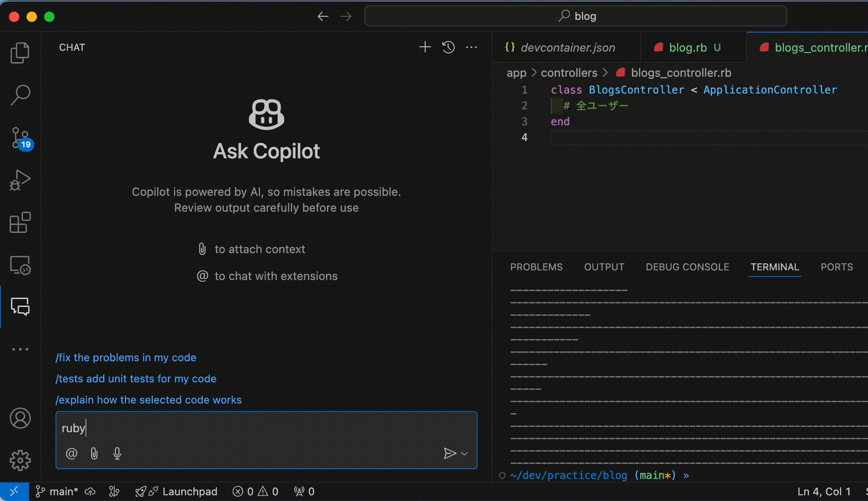Screen dimensions: 868x501
Task: Click '/fix the problems in my code' suggestion
Action: 126,357
